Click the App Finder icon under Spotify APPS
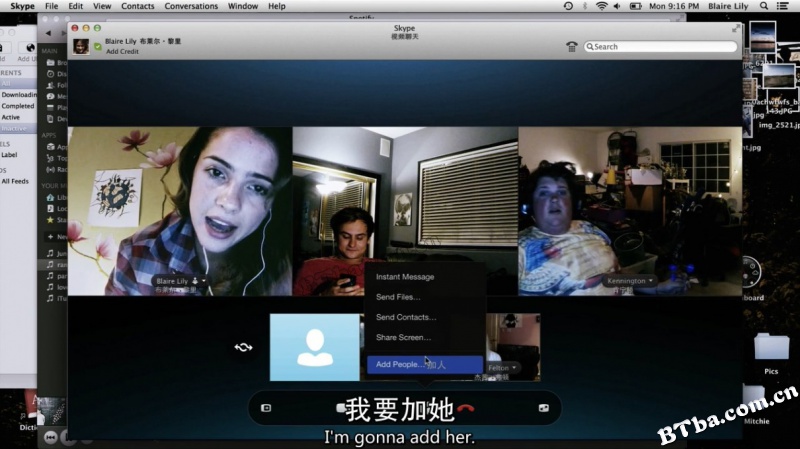This screenshot has height=449, width=800. tap(51, 147)
